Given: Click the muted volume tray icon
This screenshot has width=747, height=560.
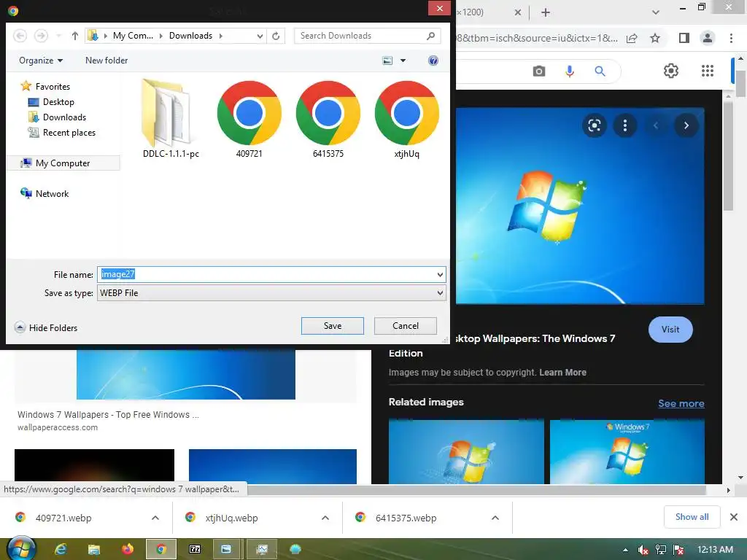Looking at the screenshot, I should 643,550.
